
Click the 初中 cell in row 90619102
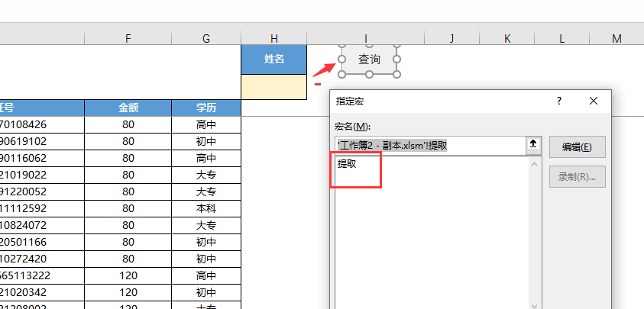point(206,142)
